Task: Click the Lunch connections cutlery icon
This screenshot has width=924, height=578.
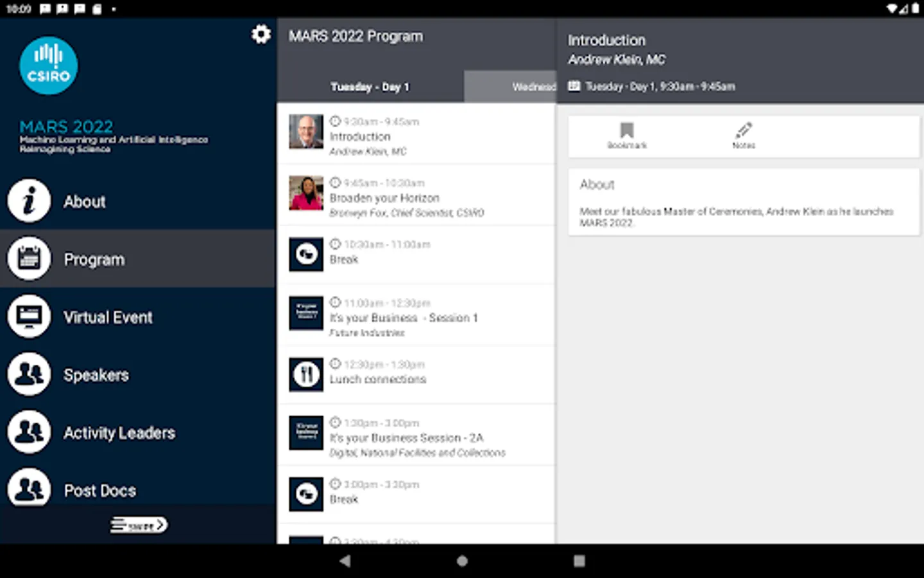Action: 306,374
